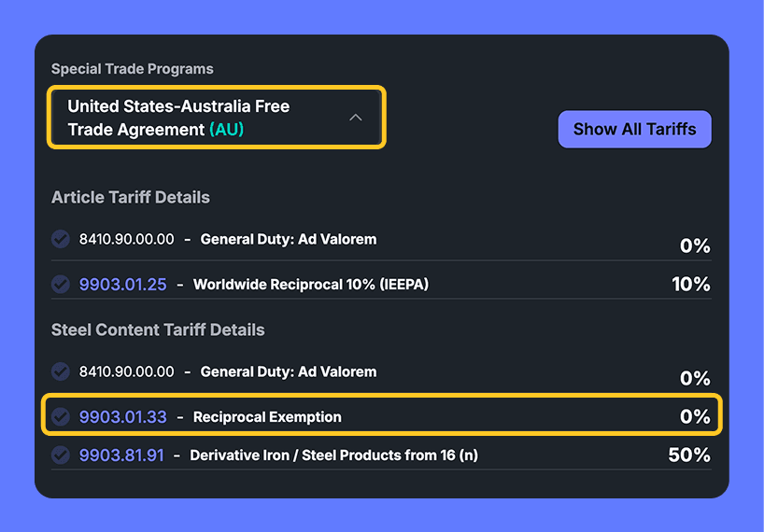The image size is (764, 532).
Task: Toggle checkmark beside Worldwide Reciprocal 10% (IEEPA)
Action: pyautogui.click(x=61, y=284)
